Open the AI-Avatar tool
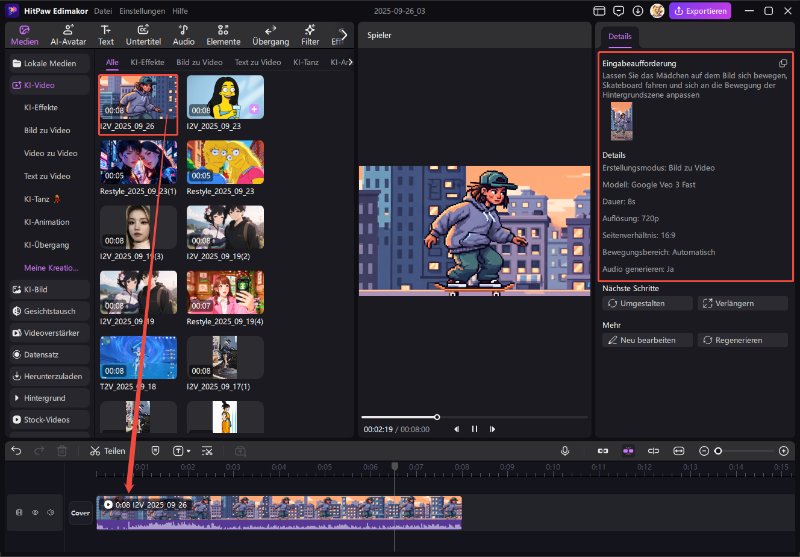 pyautogui.click(x=68, y=35)
